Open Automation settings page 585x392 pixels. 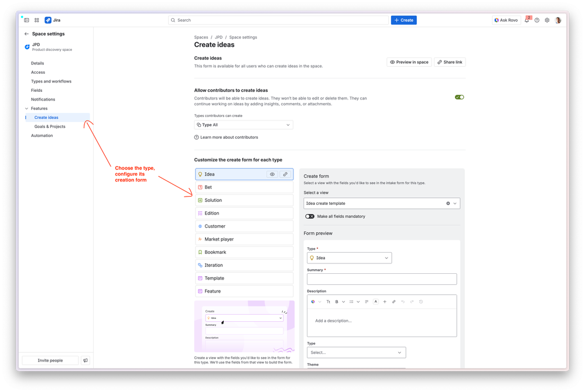(42, 136)
